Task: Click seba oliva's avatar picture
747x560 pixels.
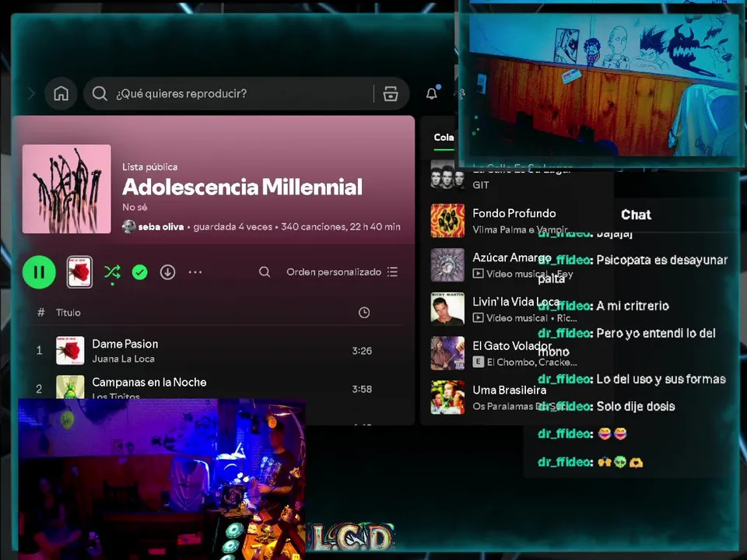Action: [x=128, y=226]
